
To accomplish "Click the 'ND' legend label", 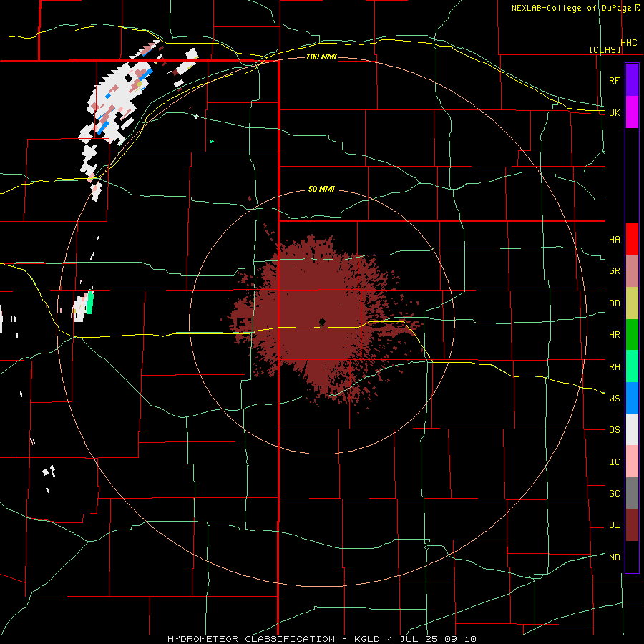I will pos(614,557).
